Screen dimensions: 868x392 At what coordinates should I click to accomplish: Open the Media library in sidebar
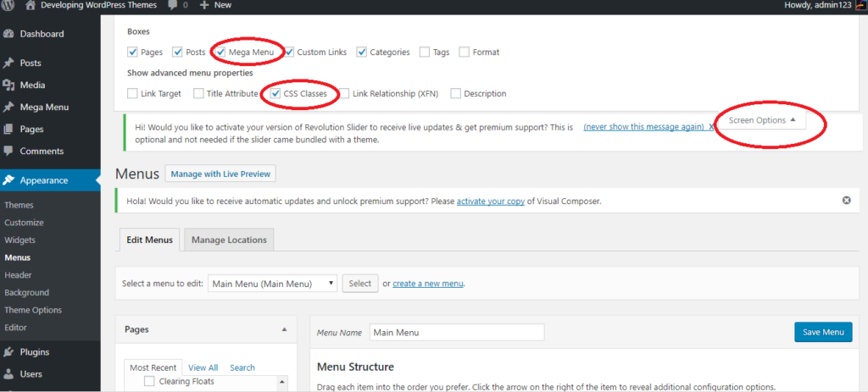[32, 85]
